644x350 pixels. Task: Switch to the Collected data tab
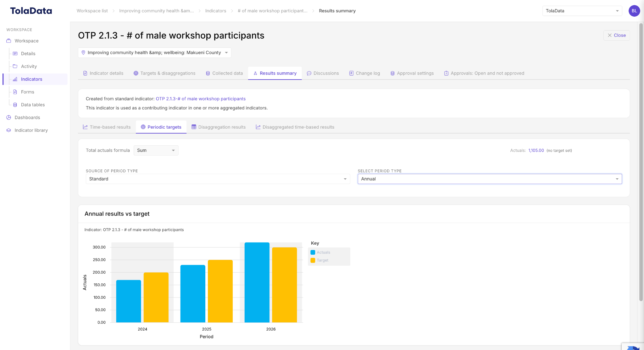coord(224,73)
